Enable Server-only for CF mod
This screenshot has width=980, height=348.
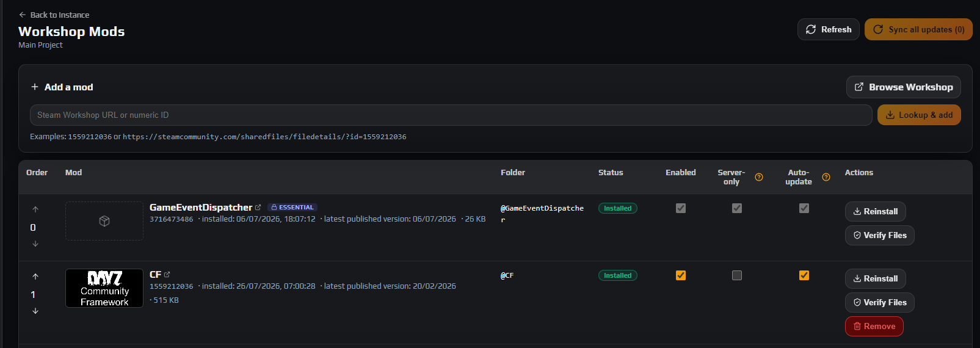[x=737, y=275]
